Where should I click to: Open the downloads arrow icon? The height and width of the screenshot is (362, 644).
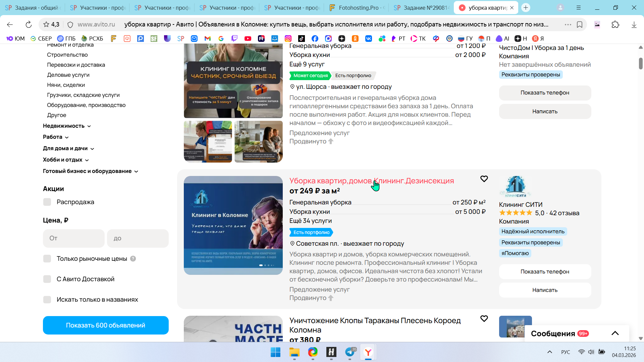pyautogui.click(x=634, y=24)
